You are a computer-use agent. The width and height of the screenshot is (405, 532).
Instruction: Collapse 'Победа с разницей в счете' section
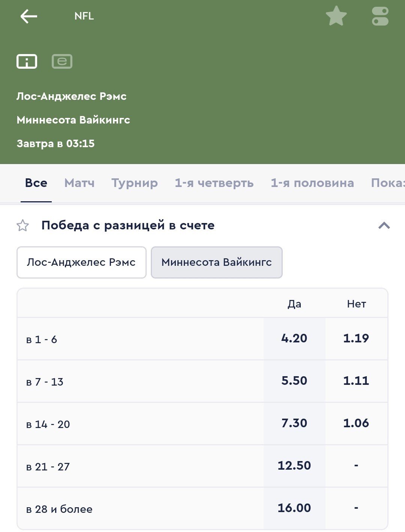pyautogui.click(x=384, y=226)
